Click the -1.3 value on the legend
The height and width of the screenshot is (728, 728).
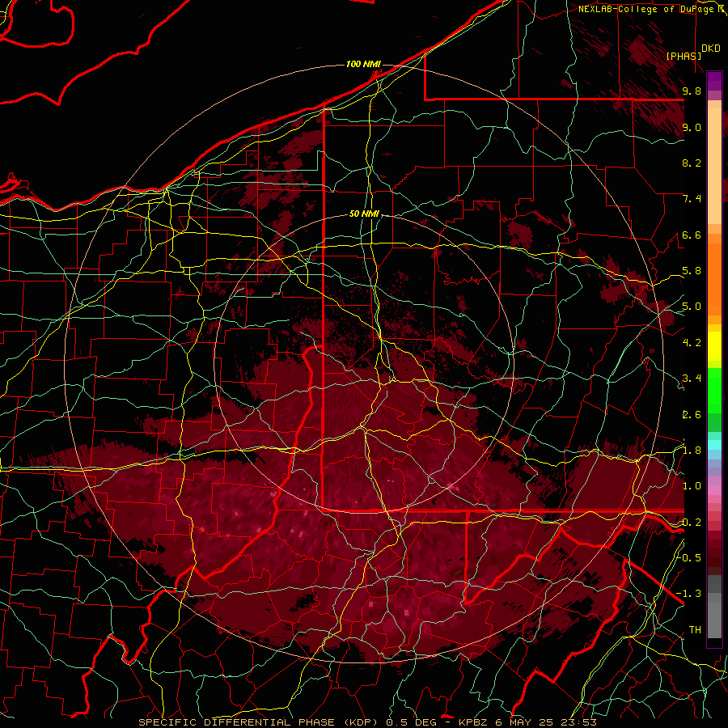point(689,594)
